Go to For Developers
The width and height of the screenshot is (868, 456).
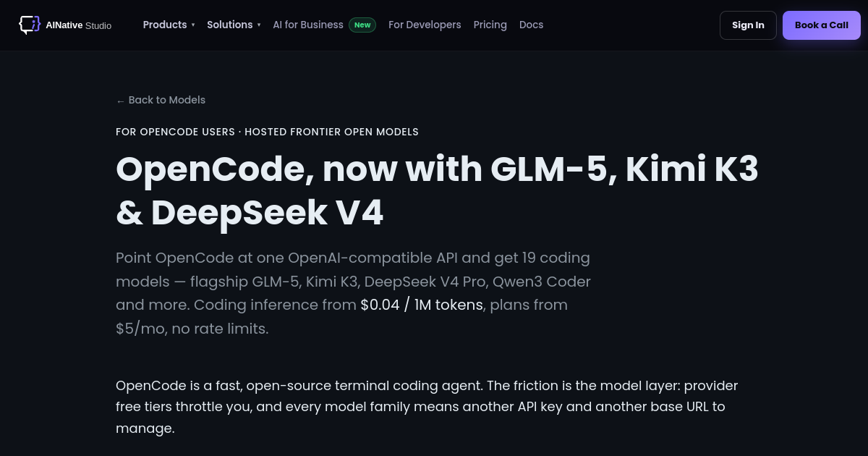pyautogui.click(x=425, y=25)
